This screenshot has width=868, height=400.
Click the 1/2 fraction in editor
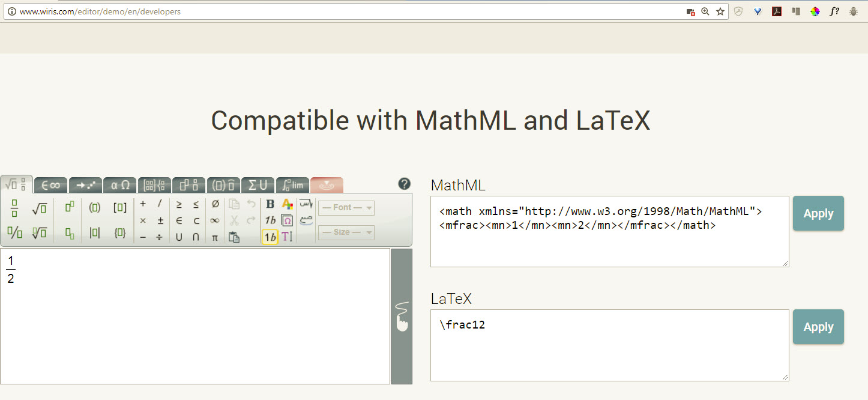pos(11,269)
